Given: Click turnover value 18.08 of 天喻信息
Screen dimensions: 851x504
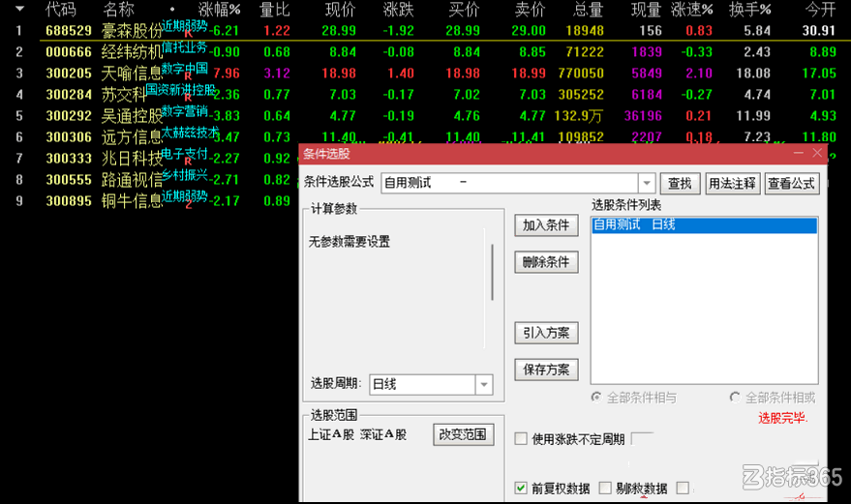Looking at the screenshot, I should pyautogui.click(x=753, y=74).
